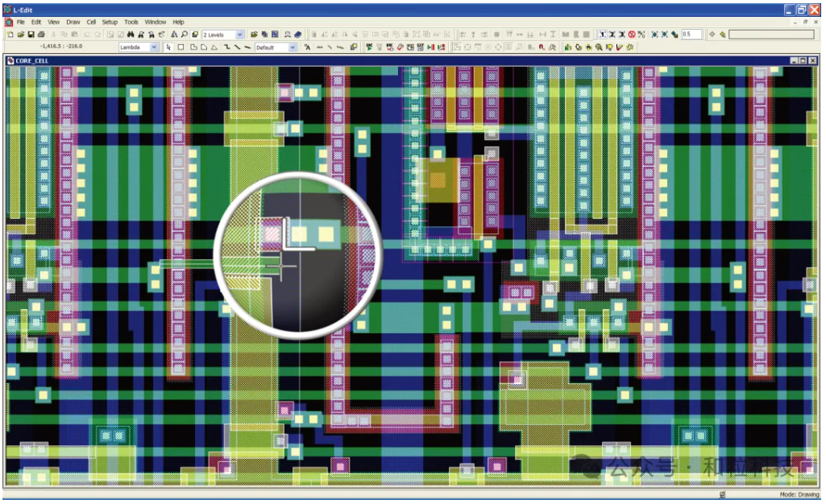Open the Setup menu
The height and width of the screenshot is (504, 826).
click(x=110, y=22)
